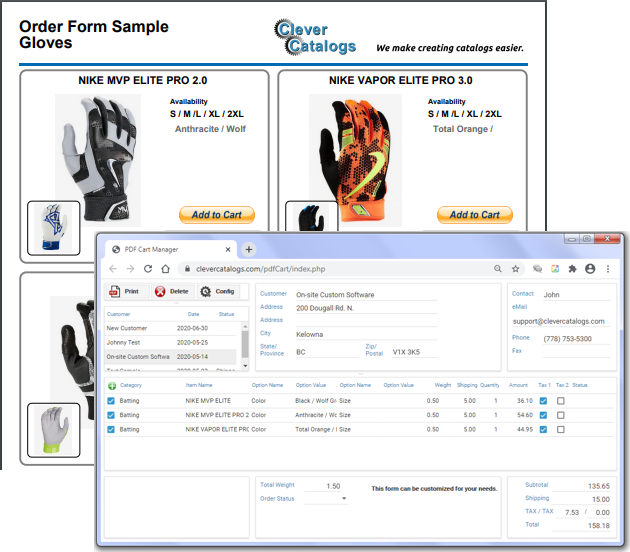
Task: Add NIKE VAPOR ELITE PRO 3.0 to cart
Action: pyautogui.click(x=474, y=215)
